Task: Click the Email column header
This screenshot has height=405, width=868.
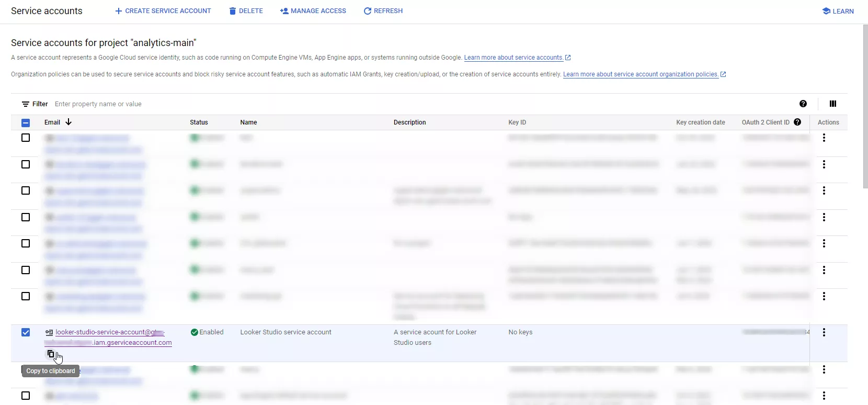Action: [52, 122]
